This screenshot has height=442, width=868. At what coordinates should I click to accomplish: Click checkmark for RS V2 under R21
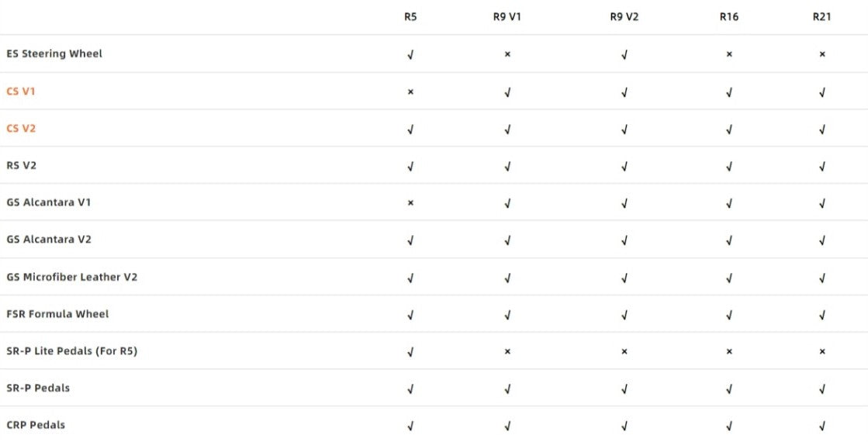821,167
